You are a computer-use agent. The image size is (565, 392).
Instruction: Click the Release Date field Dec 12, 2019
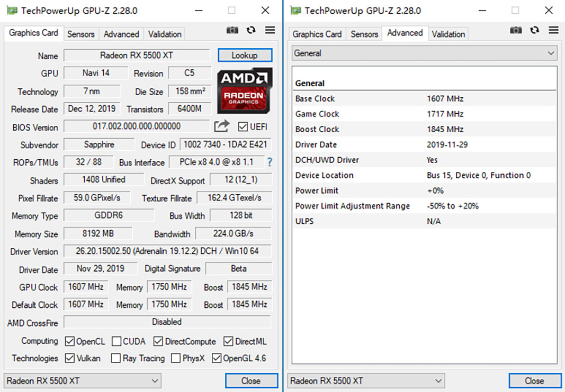pos(92,108)
